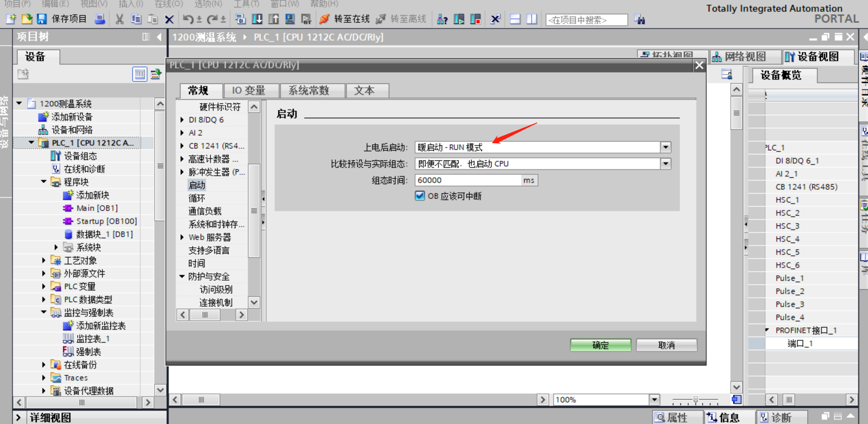Adjust the zoom slider handle
868x424 pixels.
click(695, 400)
